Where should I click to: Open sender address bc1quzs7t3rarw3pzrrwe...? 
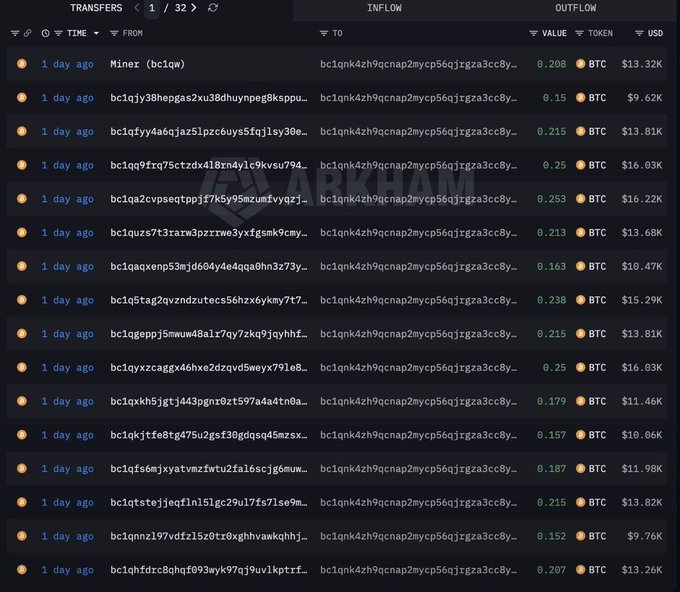(209, 233)
